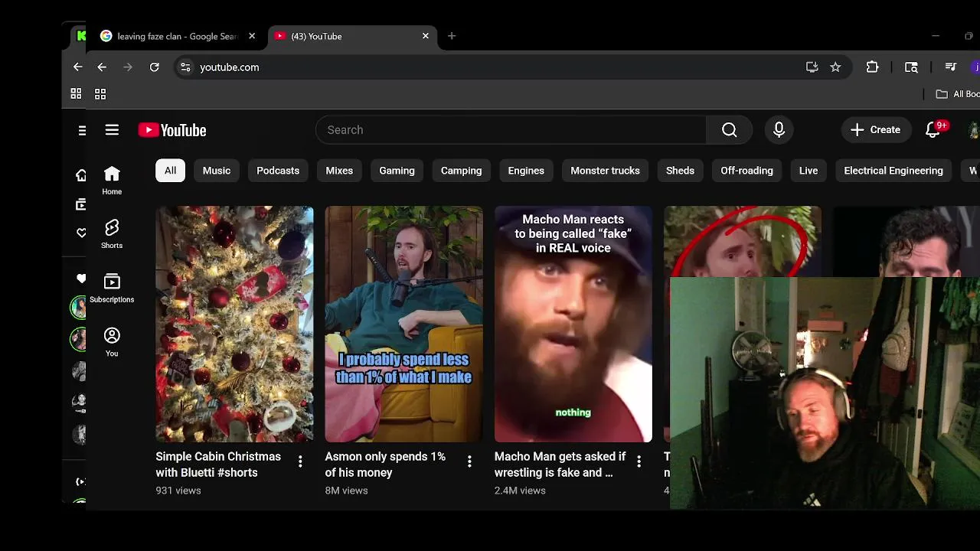
Task: Open a new browser tab
Action: click(452, 36)
